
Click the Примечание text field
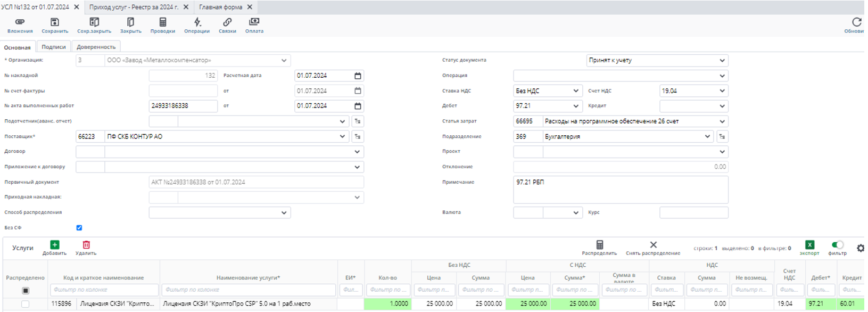click(620, 190)
